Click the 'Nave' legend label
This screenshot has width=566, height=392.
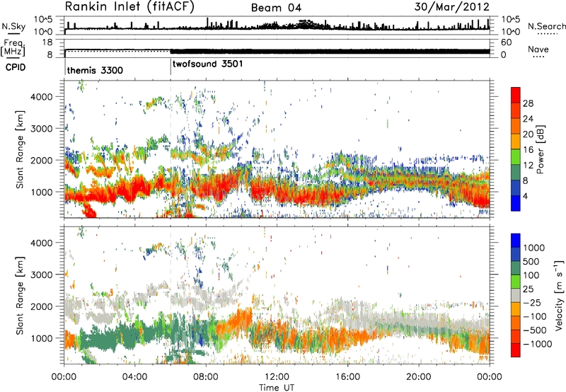click(x=538, y=49)
